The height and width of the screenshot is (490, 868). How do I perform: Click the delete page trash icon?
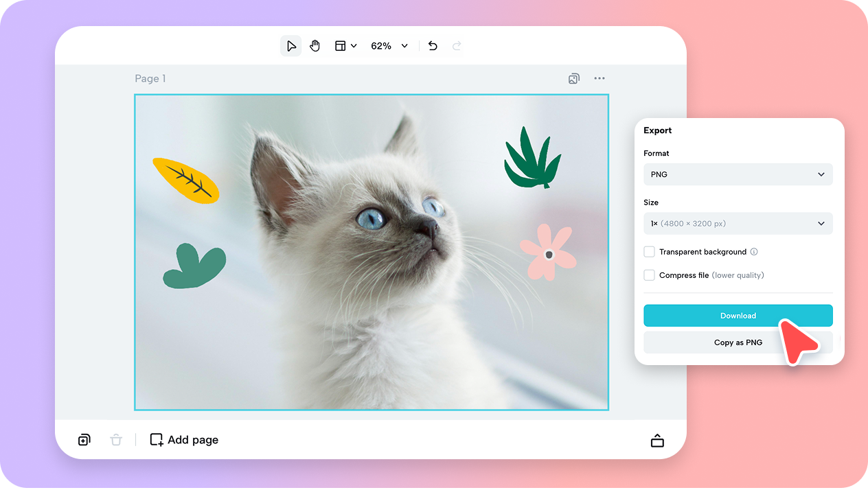point(116,440)
